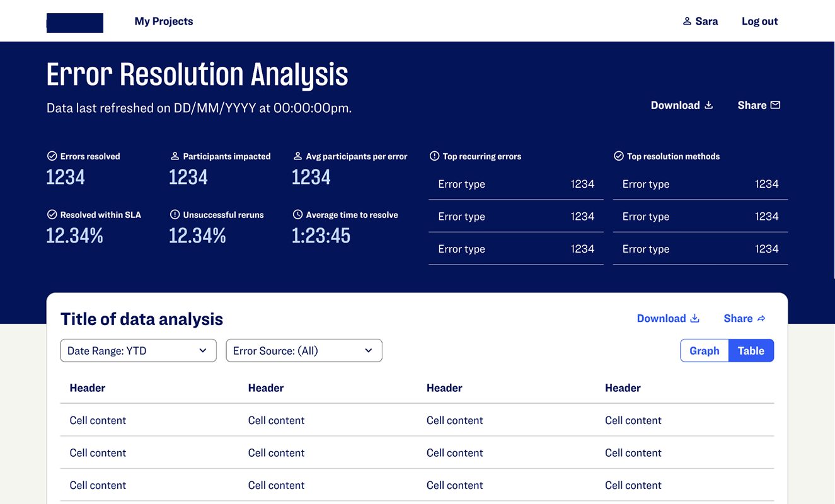
Task: Click the envelope share icon in the banner
Action: click(x=775, y=105)
